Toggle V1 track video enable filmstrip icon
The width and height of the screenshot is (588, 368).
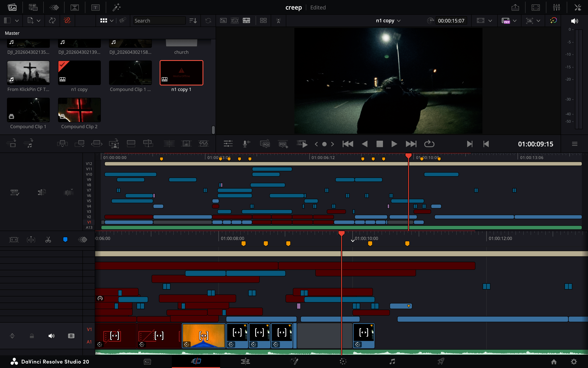71,336
